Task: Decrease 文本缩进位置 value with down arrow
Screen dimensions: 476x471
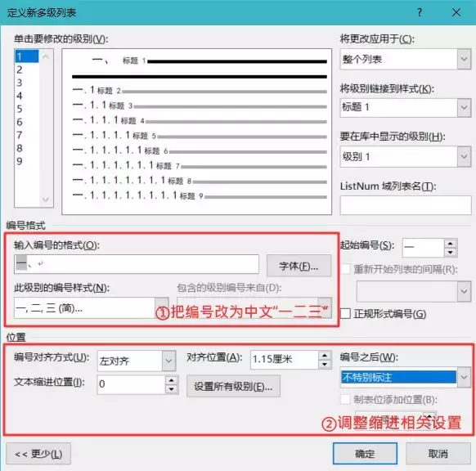Action: (172, 389)
